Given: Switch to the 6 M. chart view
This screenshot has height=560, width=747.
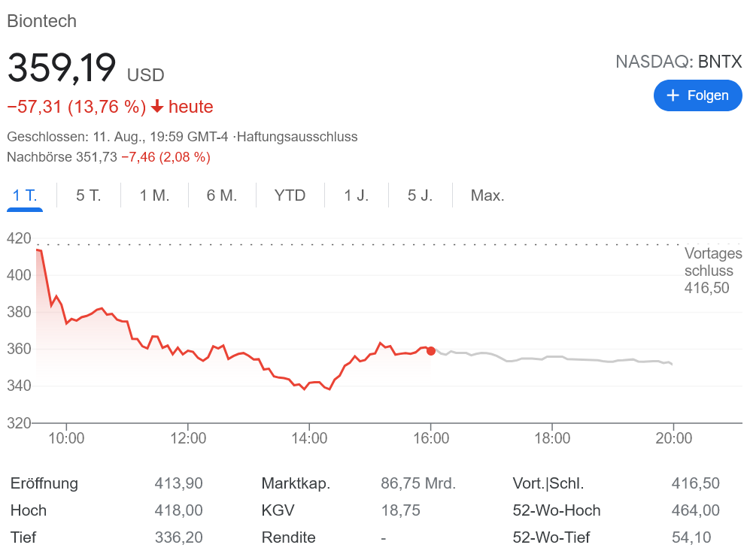Looking at the screenshot, I should (x=222, y=195).
